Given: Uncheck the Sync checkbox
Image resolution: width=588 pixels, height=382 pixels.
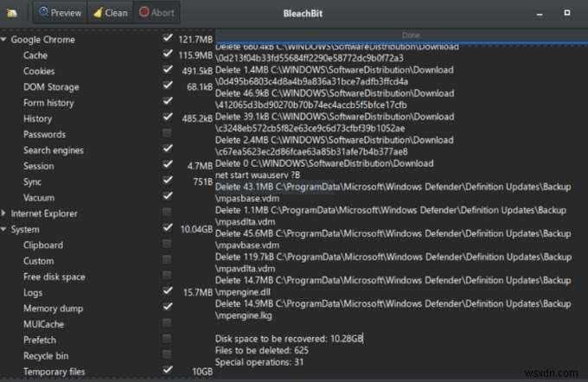Looking at the screenshot, I should click(x=167, y=180).
